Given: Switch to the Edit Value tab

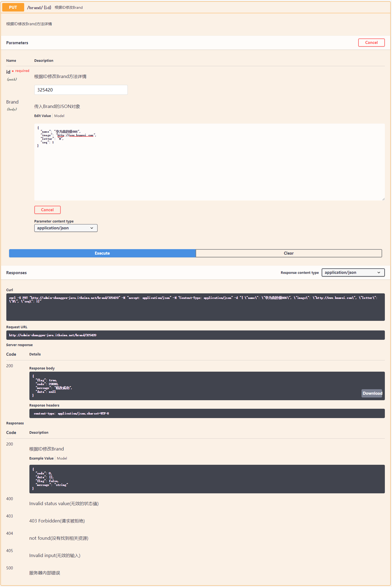Looking at the screenshot, I should (x=43, y=116).
